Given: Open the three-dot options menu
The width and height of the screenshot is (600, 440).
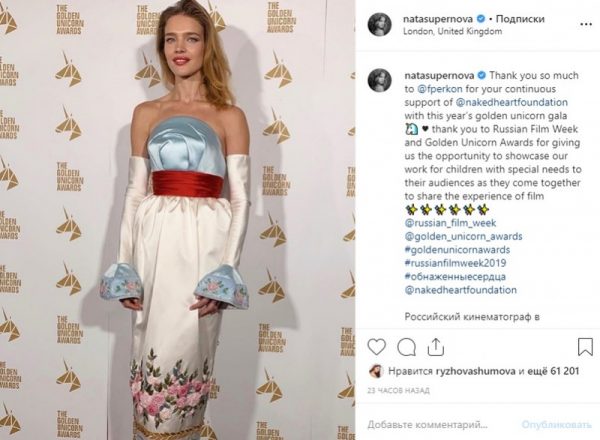Looking at the screenshot, I should [x=586, y=24].
